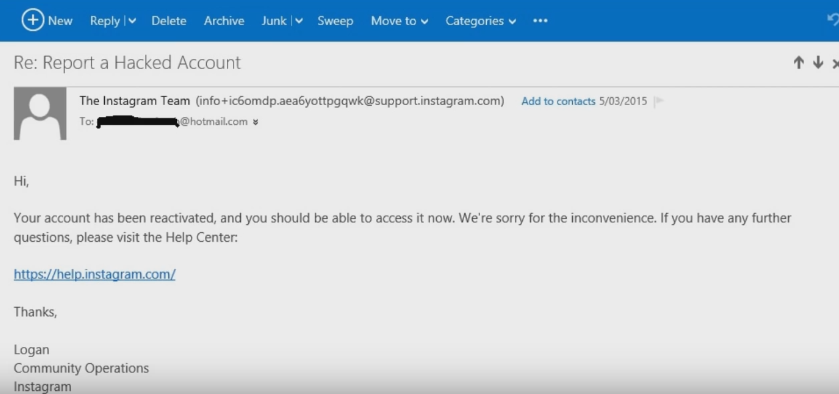Go to previous message with up arrow
This screenshot has height=394, width=839.
(798, 63)
